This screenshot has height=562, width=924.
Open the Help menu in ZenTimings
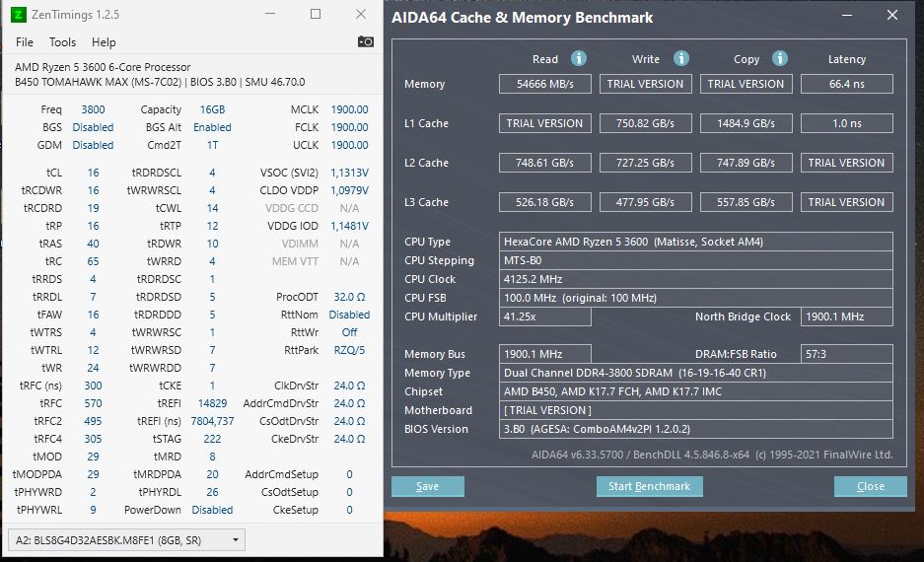pos(104,42)
